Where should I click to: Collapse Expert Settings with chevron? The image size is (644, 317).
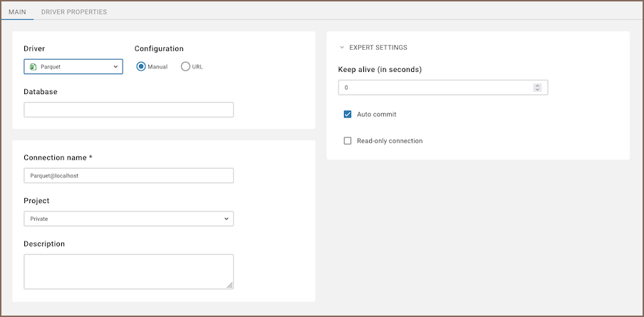point(342,48)
